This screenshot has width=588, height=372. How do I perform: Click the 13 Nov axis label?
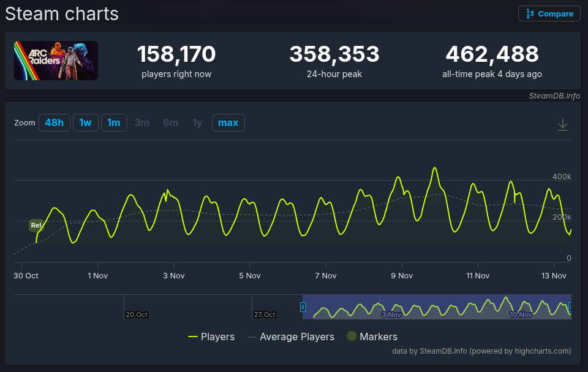tap(554, 276)
